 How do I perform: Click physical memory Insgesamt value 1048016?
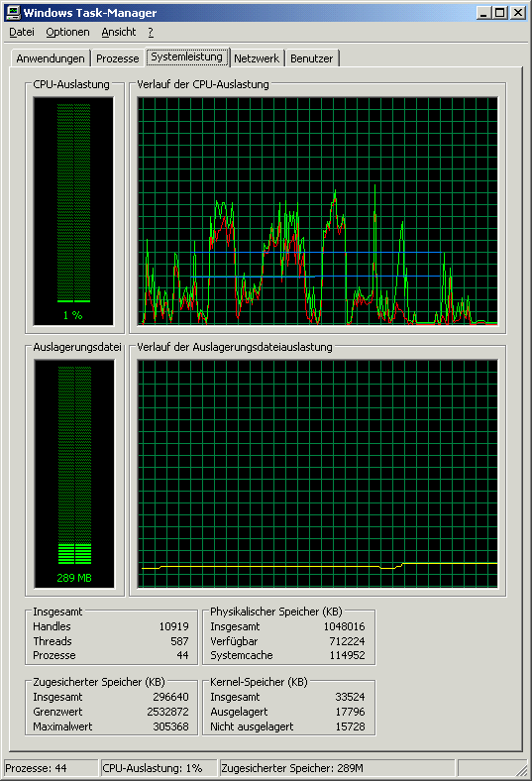coord(345,626)
